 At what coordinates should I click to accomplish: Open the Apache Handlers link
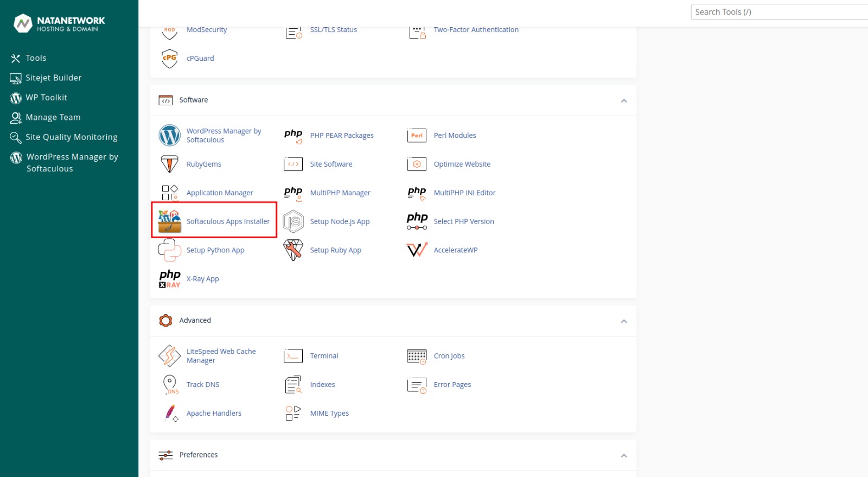pyautogui.click(x=214, y=414)
